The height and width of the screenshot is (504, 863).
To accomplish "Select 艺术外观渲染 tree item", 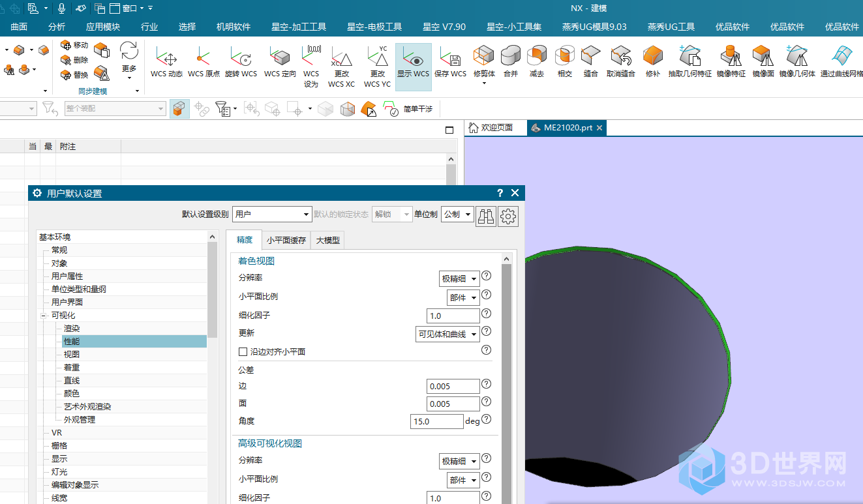I will (x=87, y=407).
